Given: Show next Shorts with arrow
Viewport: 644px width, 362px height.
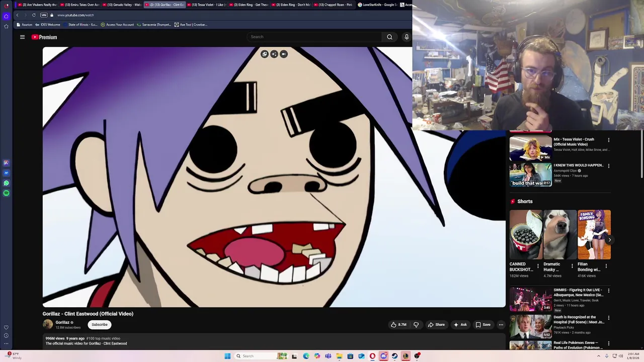Looking at the screenshot, I should (x=609, y=240).
